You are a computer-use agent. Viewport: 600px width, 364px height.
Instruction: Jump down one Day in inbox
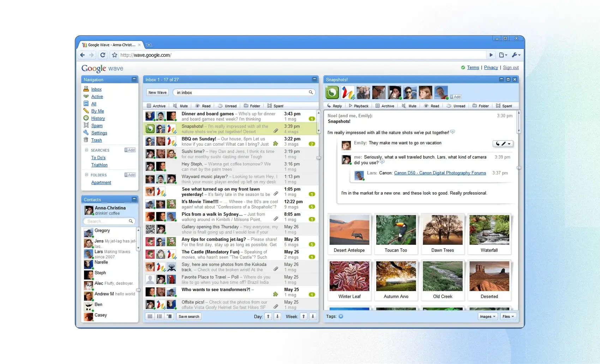[277, 316]
